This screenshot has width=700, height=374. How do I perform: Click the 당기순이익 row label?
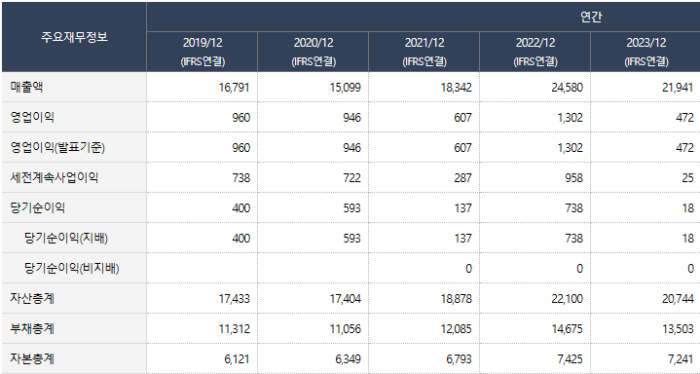coord(38,208)
